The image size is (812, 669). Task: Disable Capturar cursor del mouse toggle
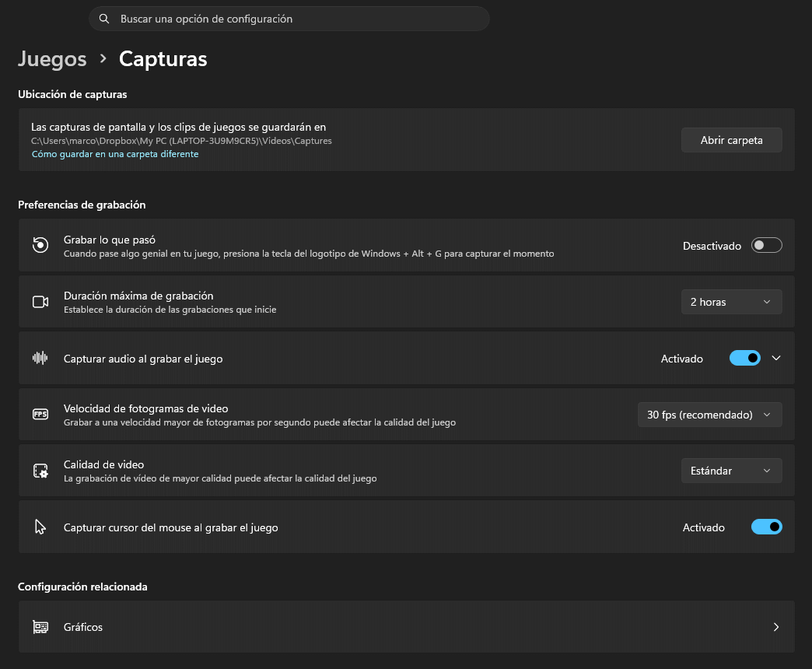pyautogui.click(x=766, y=527)
